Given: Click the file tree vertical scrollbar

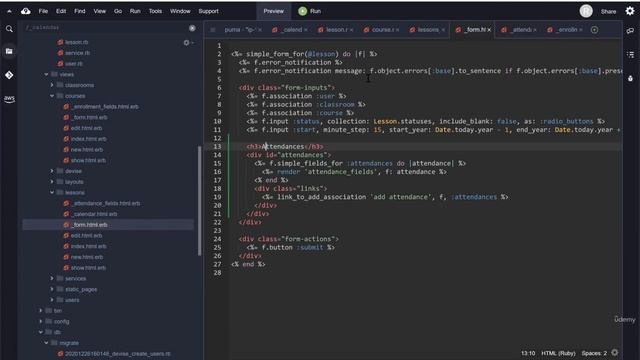Looking at the screenshot, I should click(200, 200).
